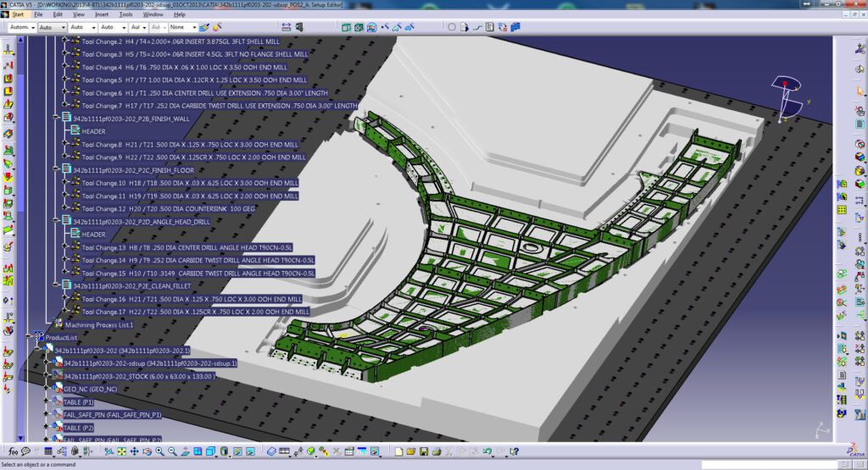Open the first 'Autom' graphic properties dropdown
The image size is (868, 470).
(x=32, y=27)
